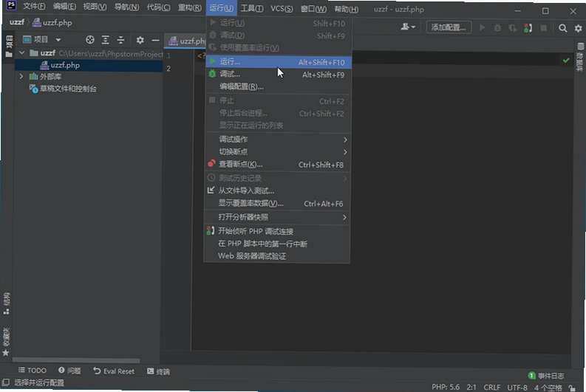The width and height of the screenshot is (586, 392).
Task: Open the user account dropdown icon
Action: click(408, 27)
